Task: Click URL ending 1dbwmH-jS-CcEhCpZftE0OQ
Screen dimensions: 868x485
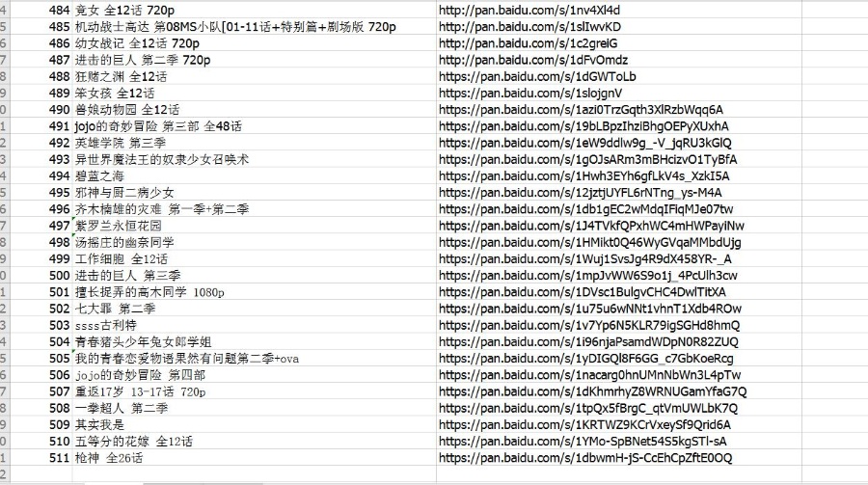Action: [585, 458]
